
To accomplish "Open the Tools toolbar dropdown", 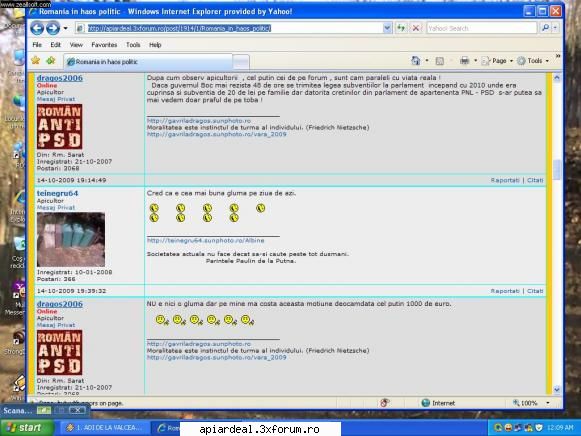I will (x=533, y=61).
